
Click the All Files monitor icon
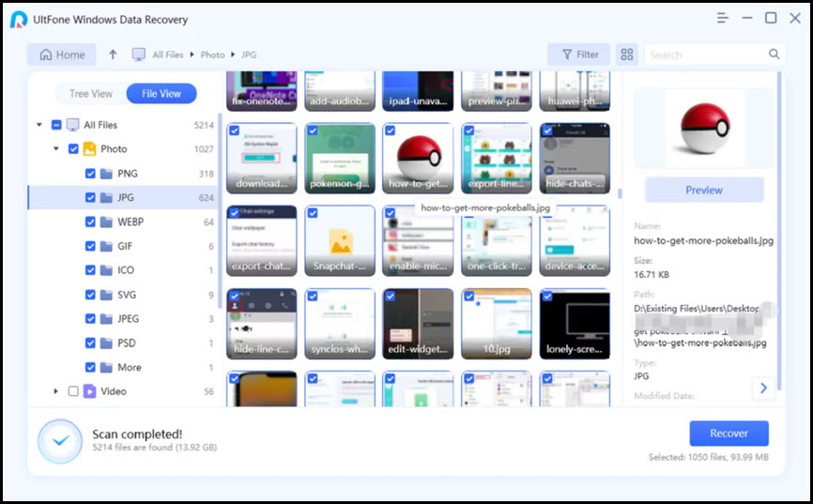[73, 125]
